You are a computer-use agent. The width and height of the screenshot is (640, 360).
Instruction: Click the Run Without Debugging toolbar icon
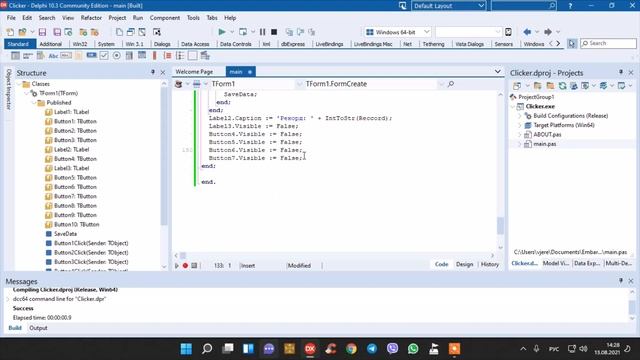[x=243, y=32]
